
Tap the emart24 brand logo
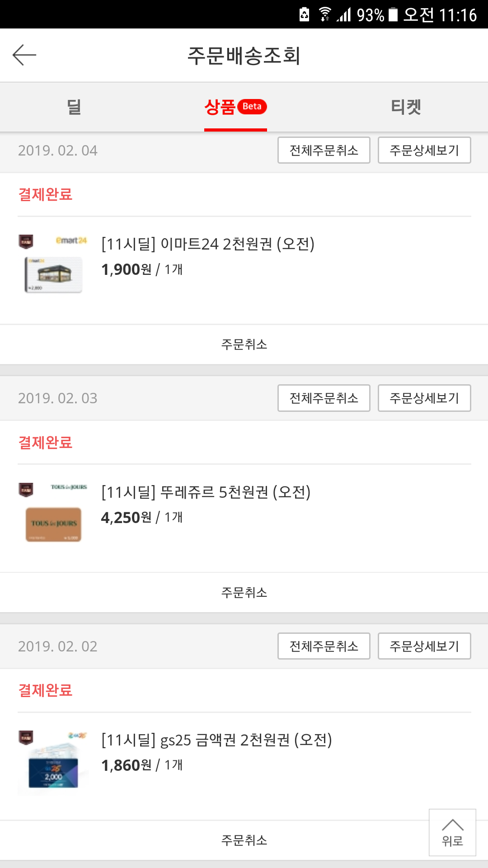pyautogui.click(x=71, y=241)
